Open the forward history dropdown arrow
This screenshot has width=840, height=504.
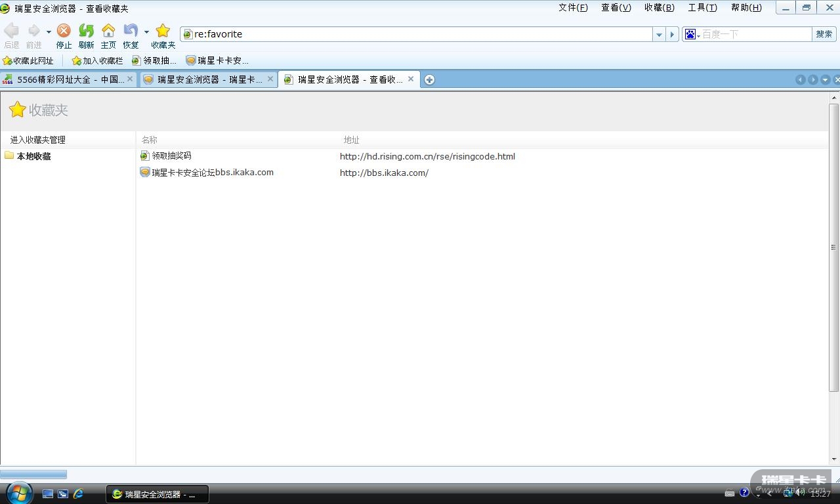[49, 31]
